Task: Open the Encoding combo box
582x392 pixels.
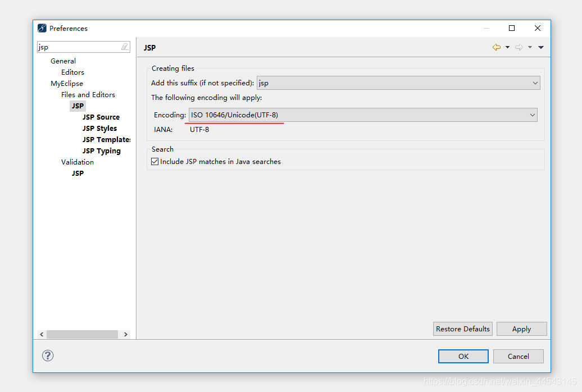Action: click(x=363, y=115)
